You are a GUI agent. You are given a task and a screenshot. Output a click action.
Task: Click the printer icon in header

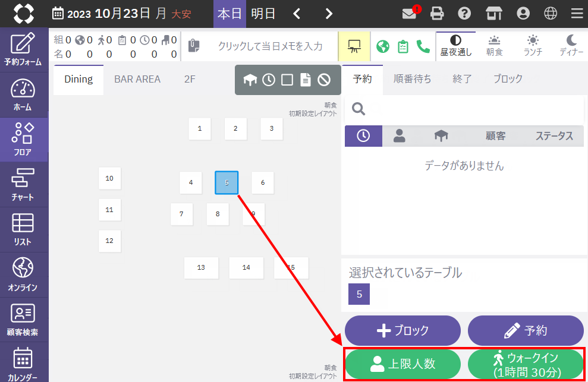(x=438, y=13)
